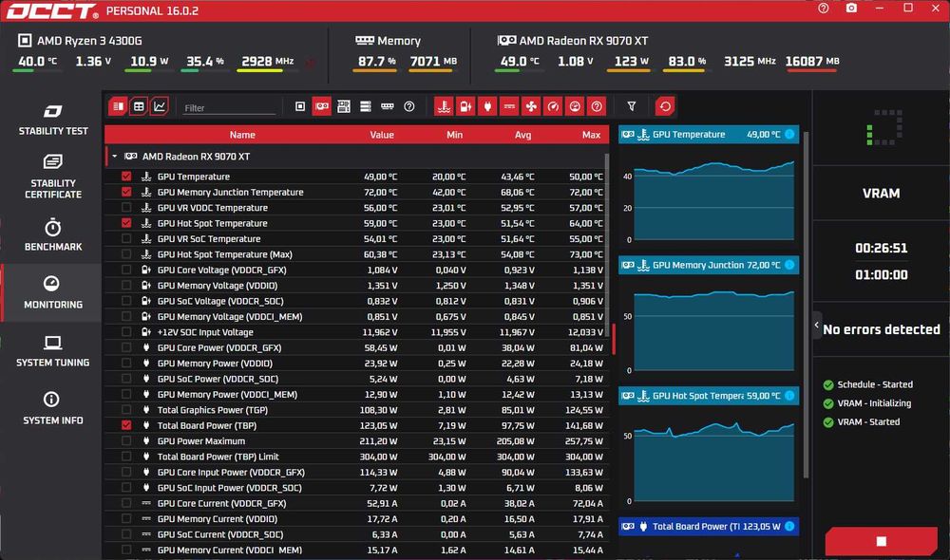Click the GPU Hot Spot Temperature graph area
Image resolution: width=950 pixels, height=560 pixels.
(x=713, y=461)
